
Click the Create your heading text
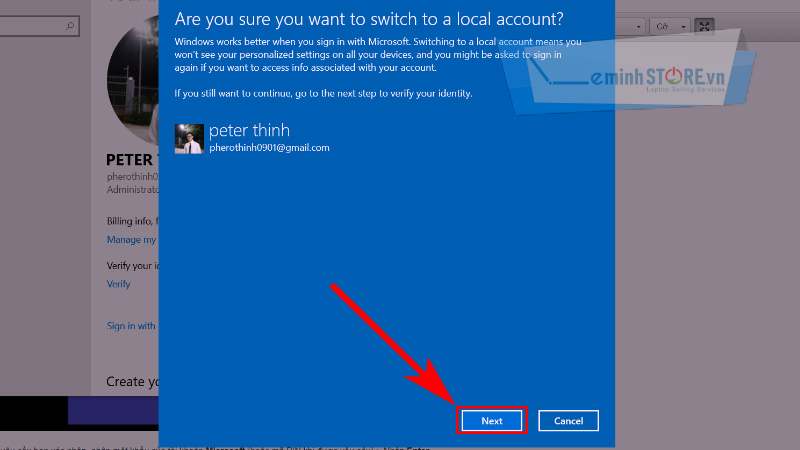pyautogui.click(x=132, y=381)
